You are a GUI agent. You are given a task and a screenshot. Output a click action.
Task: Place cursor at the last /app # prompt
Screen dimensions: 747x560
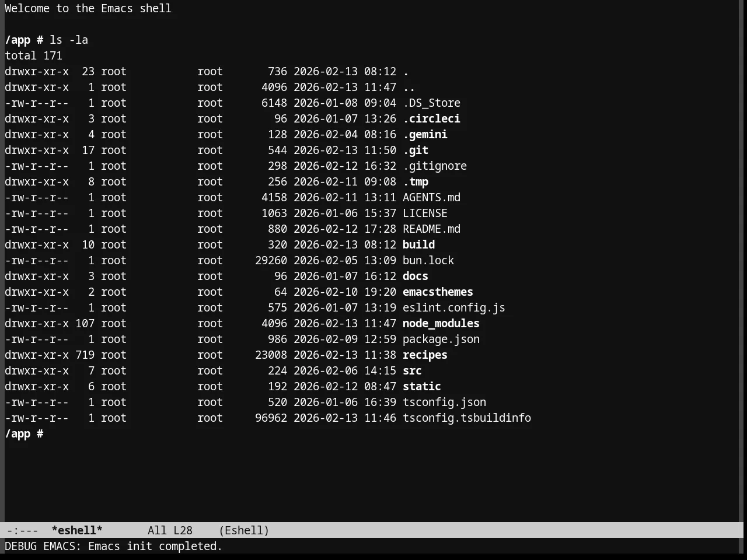point(24,434)
